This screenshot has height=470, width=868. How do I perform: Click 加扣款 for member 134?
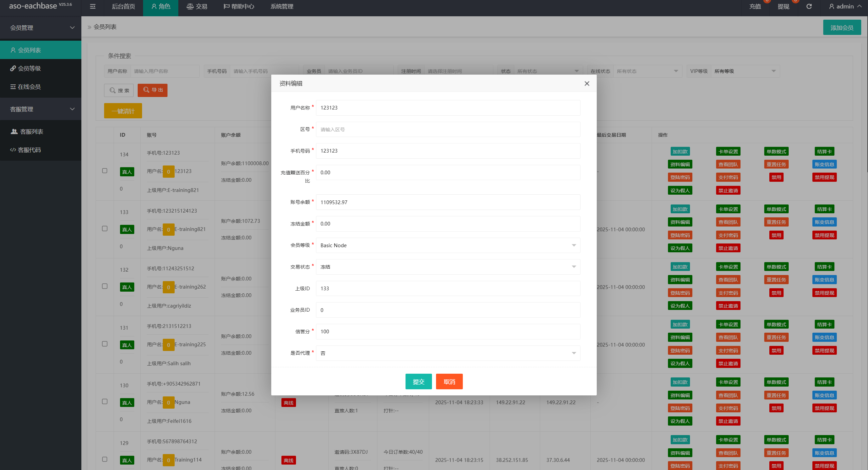pyautogui.click(x=680, y=152)
